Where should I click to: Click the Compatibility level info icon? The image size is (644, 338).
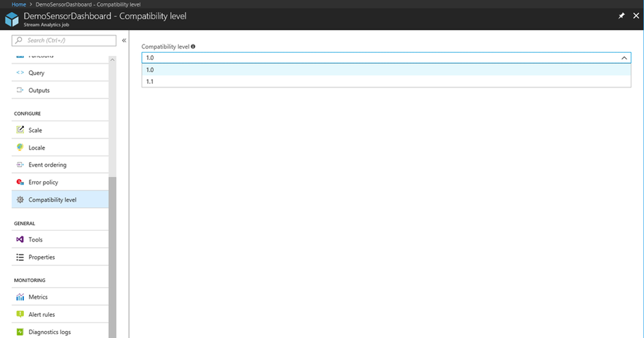(x=193, y=46)
